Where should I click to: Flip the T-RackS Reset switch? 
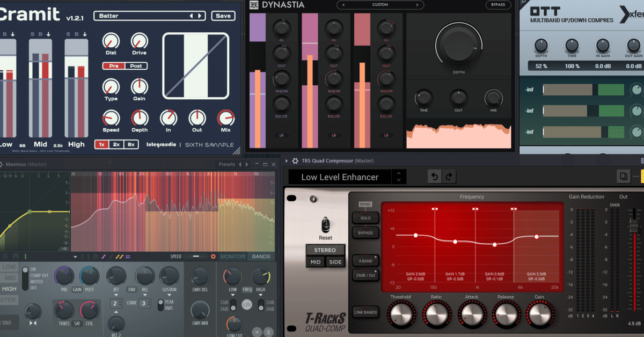point(325,224)
